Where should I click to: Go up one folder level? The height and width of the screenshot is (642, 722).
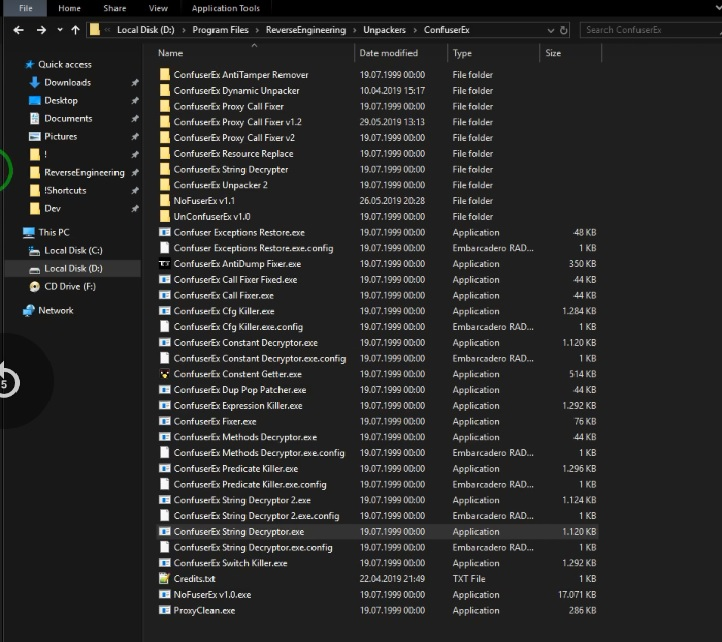(x=76, y=30)
